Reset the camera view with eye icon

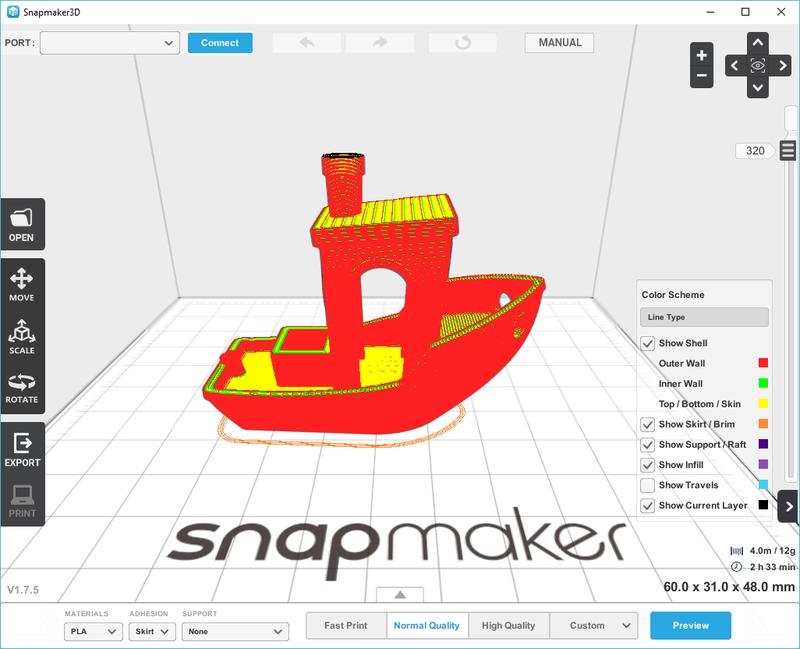click(x=758, y=65)
